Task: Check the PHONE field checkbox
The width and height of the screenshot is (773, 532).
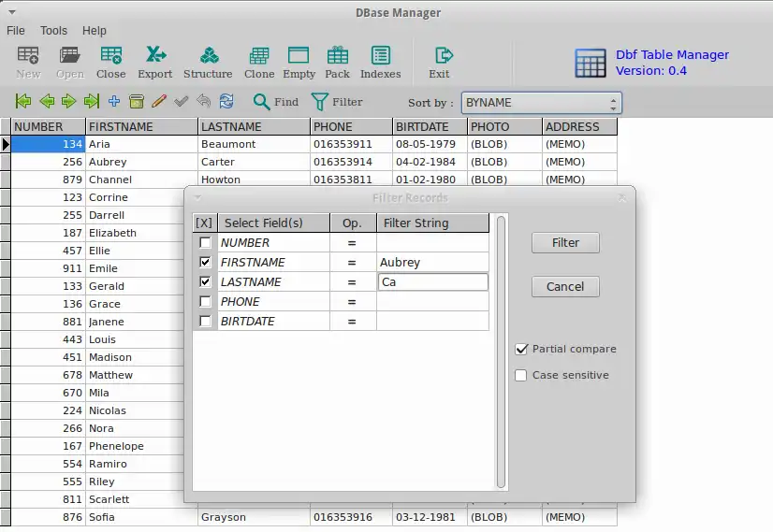Action: pos(205,301)
